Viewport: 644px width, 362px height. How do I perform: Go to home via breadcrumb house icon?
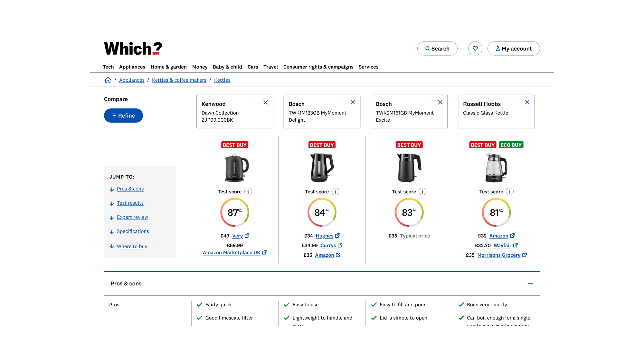coord(108,80)
